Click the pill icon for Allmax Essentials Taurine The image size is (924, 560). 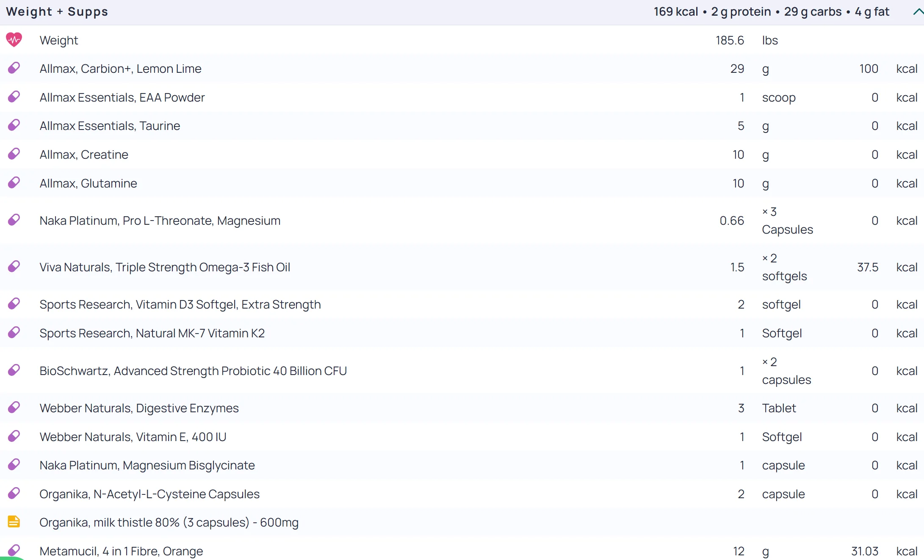[14, 125]
